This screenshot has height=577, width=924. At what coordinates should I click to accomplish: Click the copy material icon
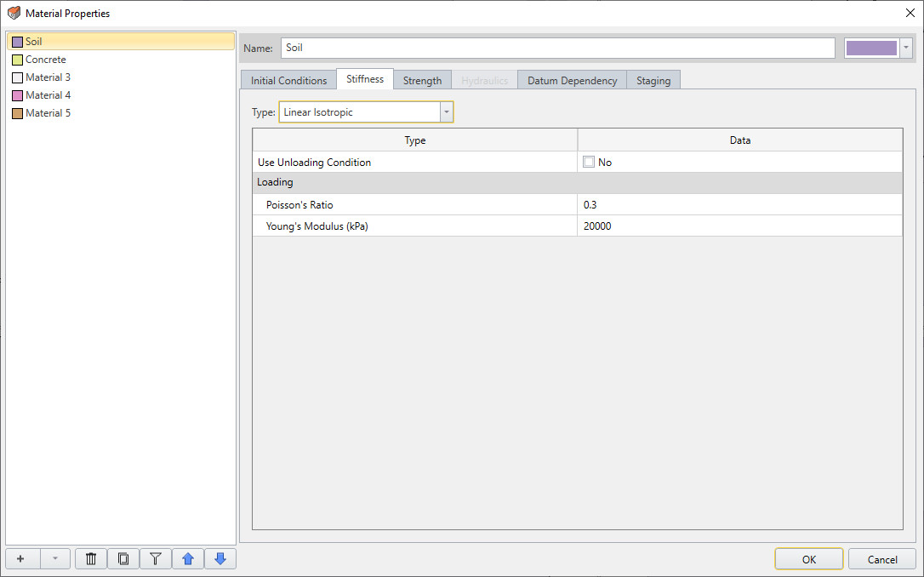pyautogui.click(x=123, y=559)
